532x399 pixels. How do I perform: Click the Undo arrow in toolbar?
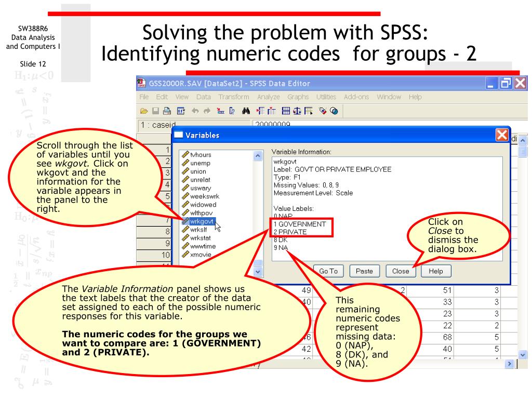195,111
